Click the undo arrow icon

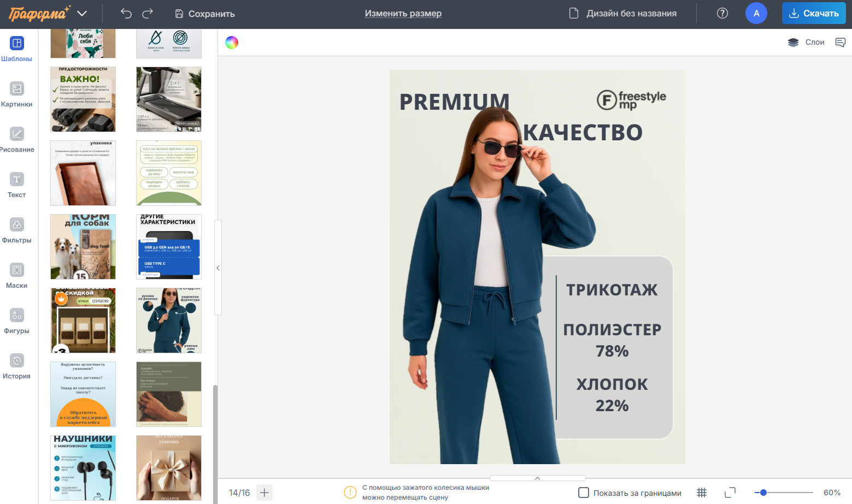[x=126, y=14]
